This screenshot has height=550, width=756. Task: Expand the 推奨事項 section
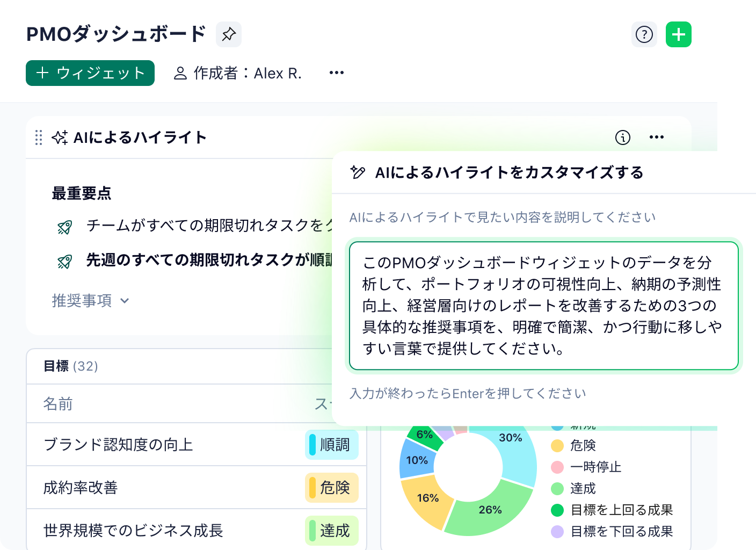coord(91,300)
